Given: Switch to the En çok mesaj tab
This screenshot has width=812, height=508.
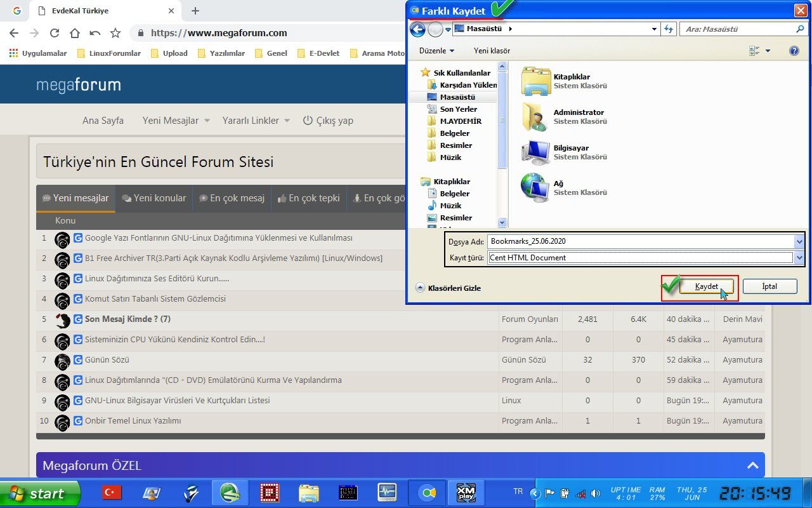Looking at the screenshot, I should (x=232, y=198).
